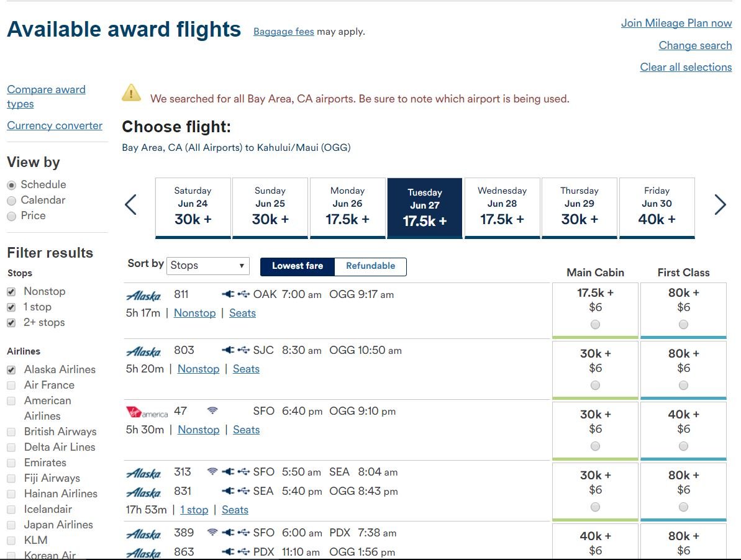Click the yellow warning triangle icon
The height and width of the screenshot is (560, 741).
[132, 93]
